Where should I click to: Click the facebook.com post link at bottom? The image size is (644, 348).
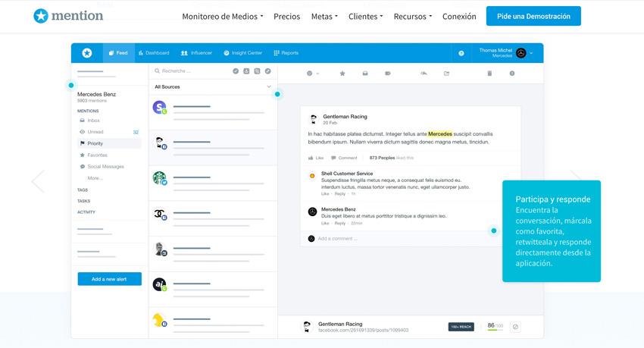click(x=363, y=331)
